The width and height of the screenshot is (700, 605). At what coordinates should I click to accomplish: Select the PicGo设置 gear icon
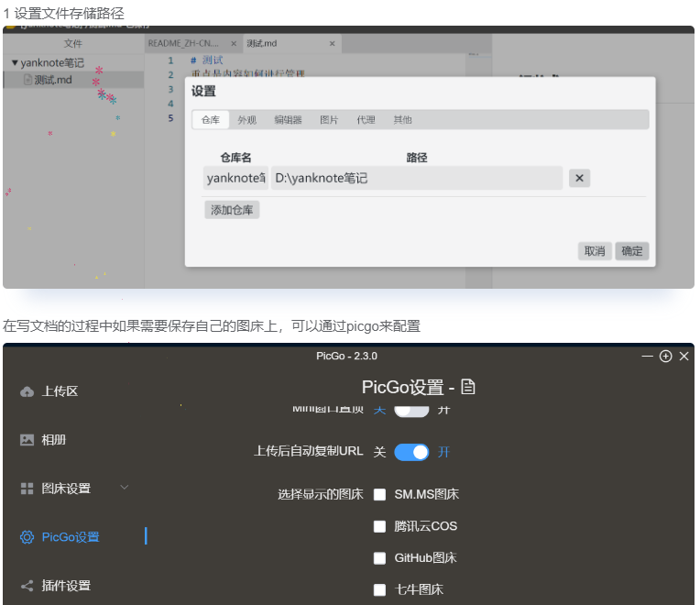(27, 537)
